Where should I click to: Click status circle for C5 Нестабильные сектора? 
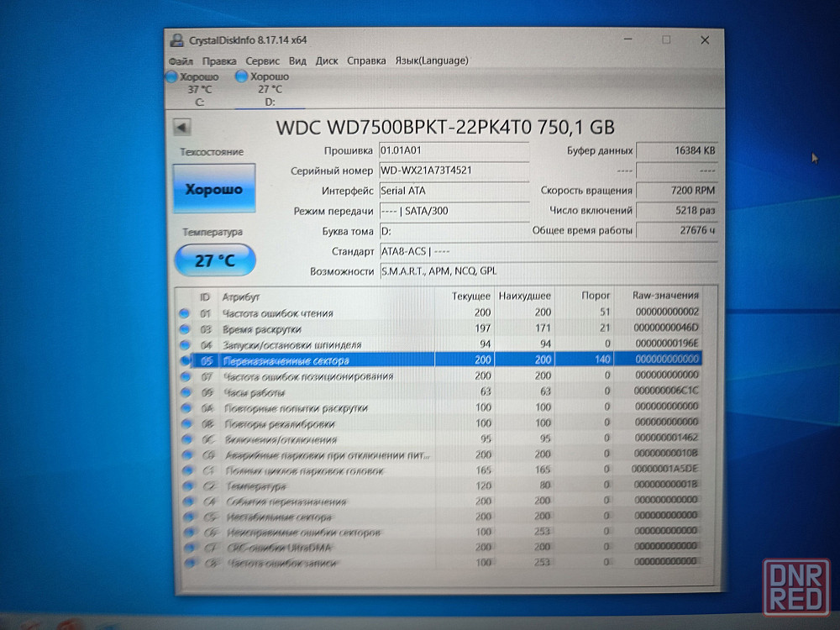[x=189, y=517]
